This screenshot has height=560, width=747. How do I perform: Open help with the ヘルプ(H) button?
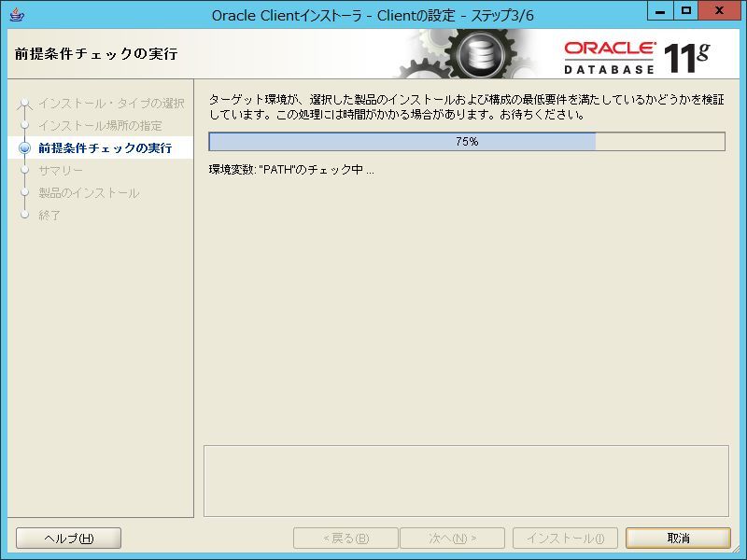tap(68, 539)
